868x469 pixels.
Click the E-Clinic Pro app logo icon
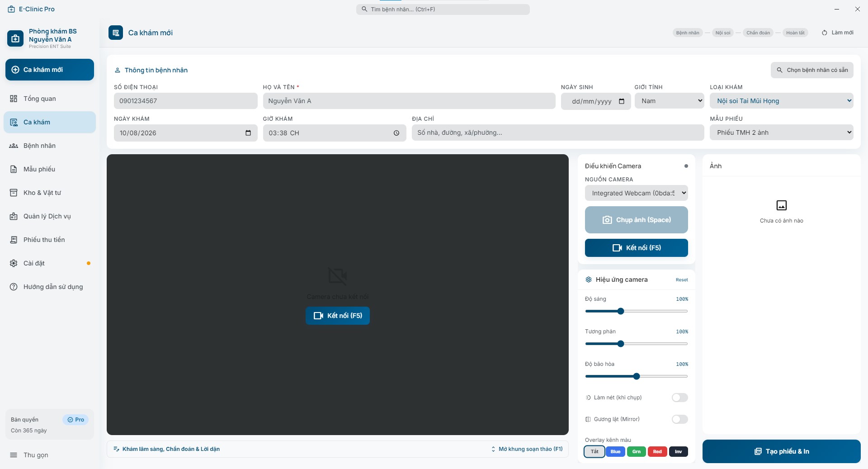[11, 9]
